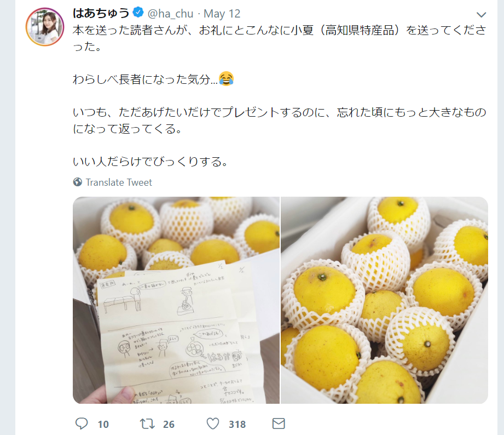Image resolution: width=504 pixels, height=435 pixels.
Task: Retweet this tweet using the arrows icon
Action: coord(147,423)
